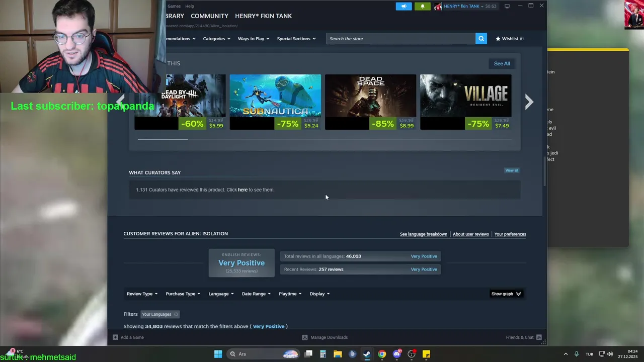Click Very Positive beside Recent Reviews
The height and width of the screenshot is (362, 644).
click(x=424, y=269)
